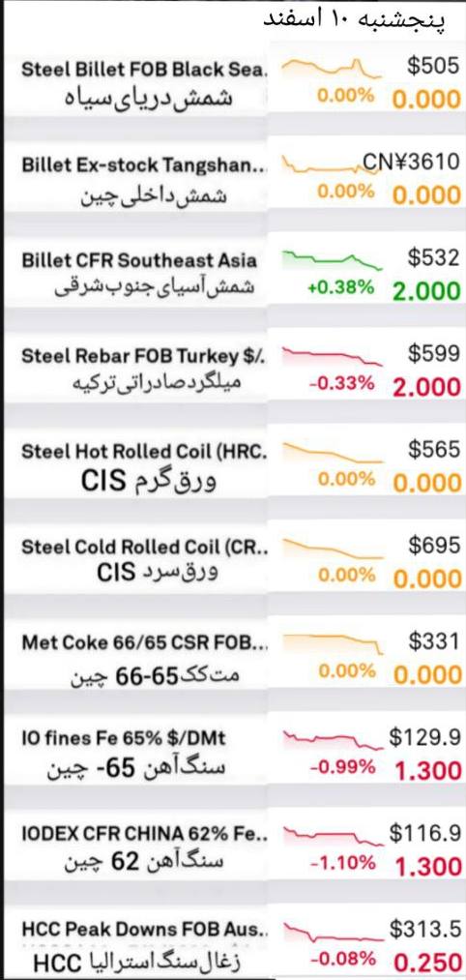466x980 pixels.
Task: Open the Steel Billet FOB Black Sea sparkline chart
Action: [331, 68]
